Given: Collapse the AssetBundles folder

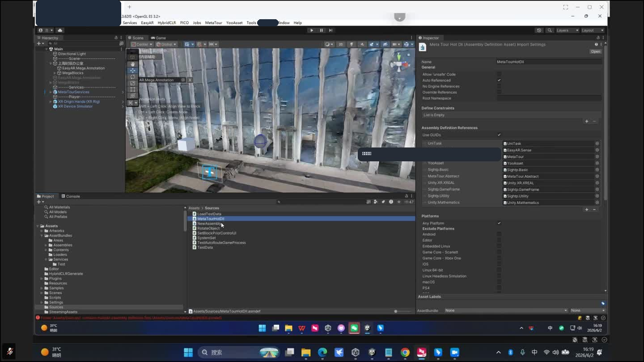Looking at the screenshot, I should tap(42, 236).
